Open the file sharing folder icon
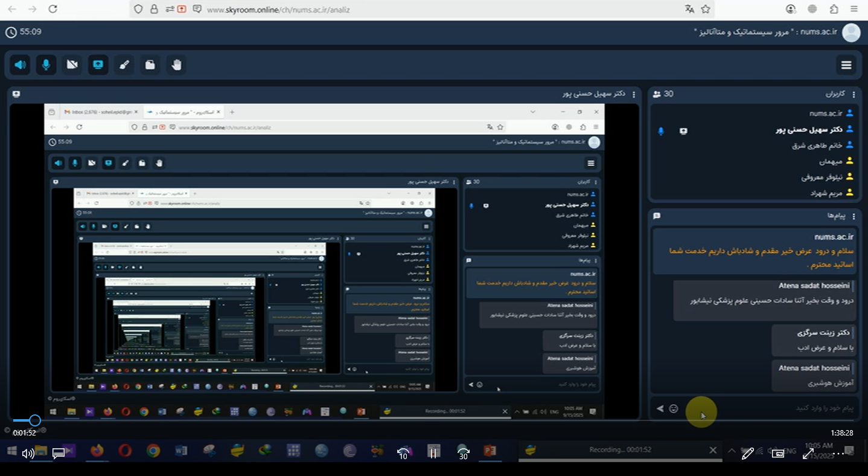The width and height of the screenshot is (868, 476). [x=150, y=65]
